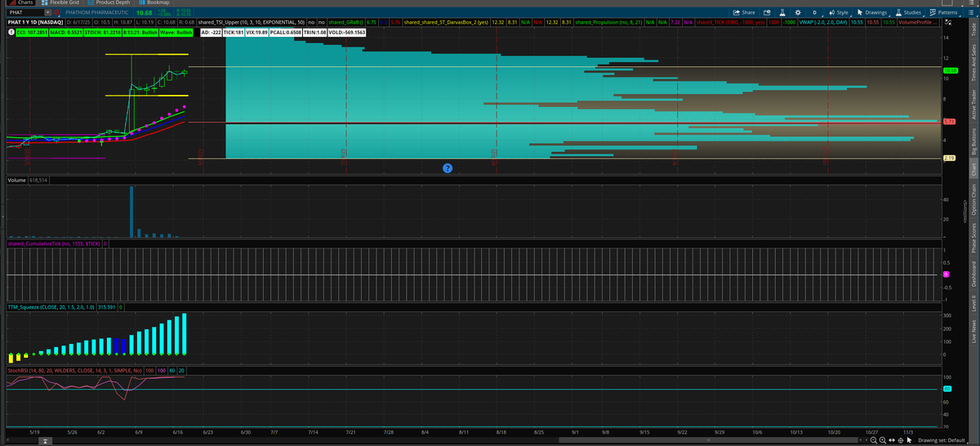The height and width of the screenshot is (446, 980).
Task: Open the Style menu
Action: 839,12
